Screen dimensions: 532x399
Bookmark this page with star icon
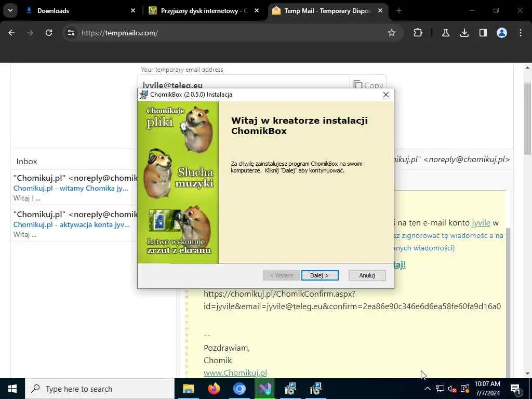(392, 33)
